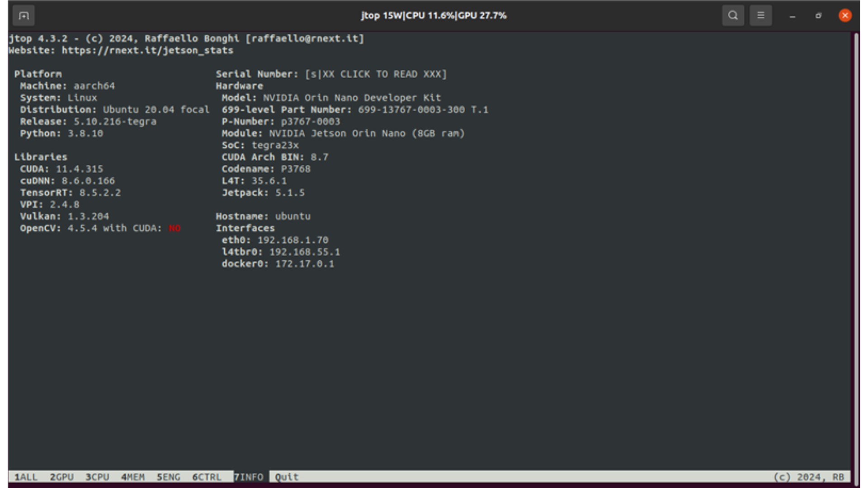Click the jtop window title text
Viewport: 868px width, 488px height.
point(434,16)
